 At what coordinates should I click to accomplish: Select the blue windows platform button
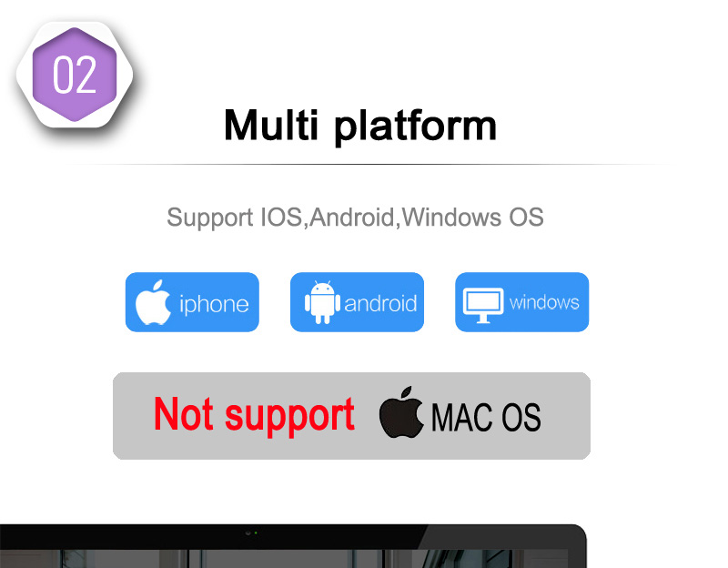point(521,302)
